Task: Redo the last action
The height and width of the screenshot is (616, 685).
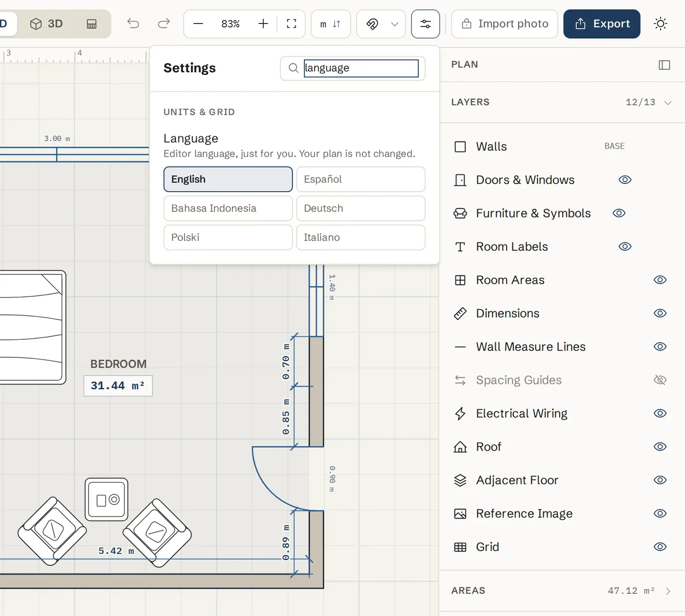Action: [x=164, y=23]
